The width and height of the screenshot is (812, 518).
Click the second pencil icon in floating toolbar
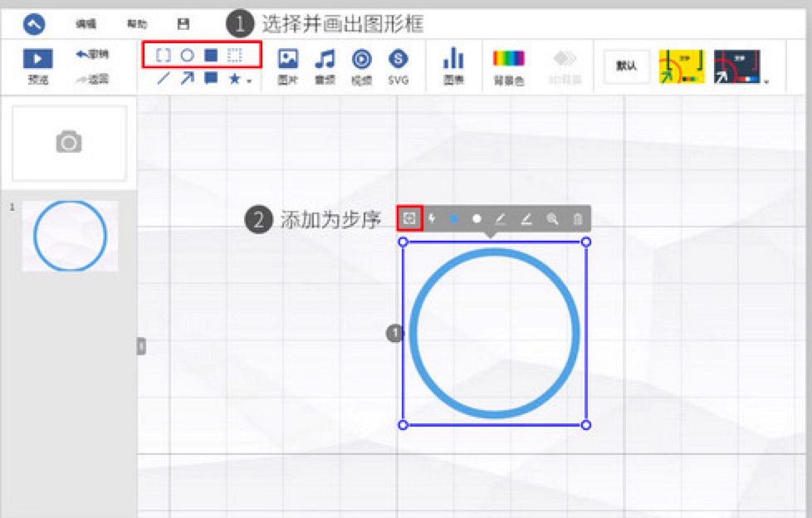click(x=526, y=218)
